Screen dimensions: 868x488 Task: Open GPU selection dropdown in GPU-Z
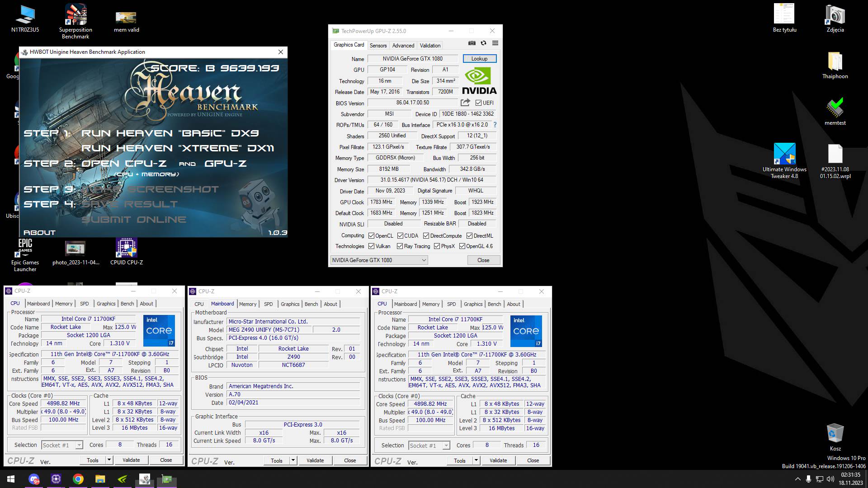[379, 260]
